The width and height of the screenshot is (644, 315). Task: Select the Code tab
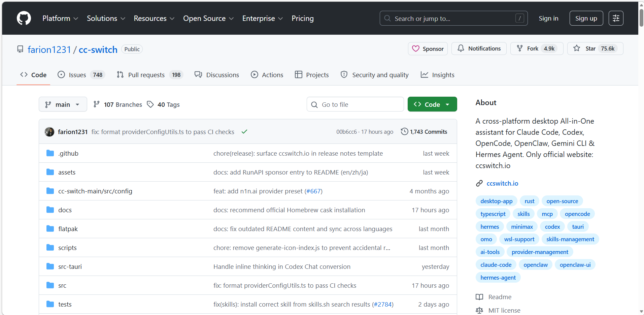[33, 75]
